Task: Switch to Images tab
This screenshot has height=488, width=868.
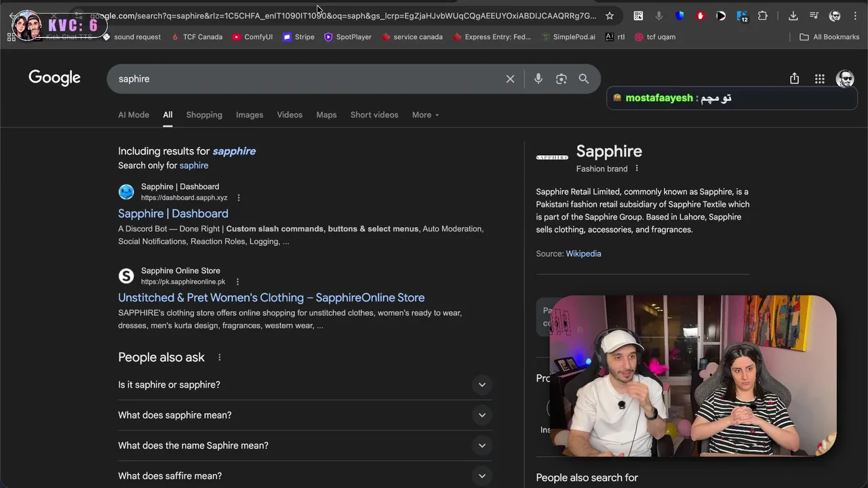Action: click(x=250, y=115)
